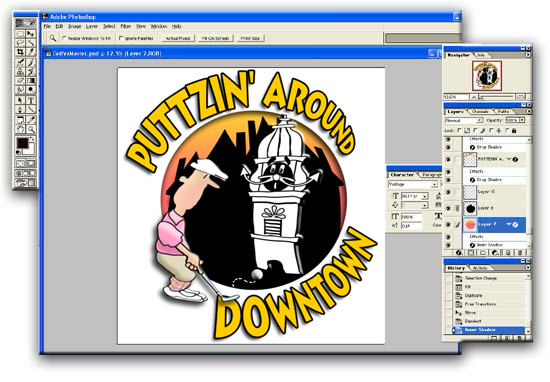Toggle lock transparent pixels checkbox

click(459, 130)
